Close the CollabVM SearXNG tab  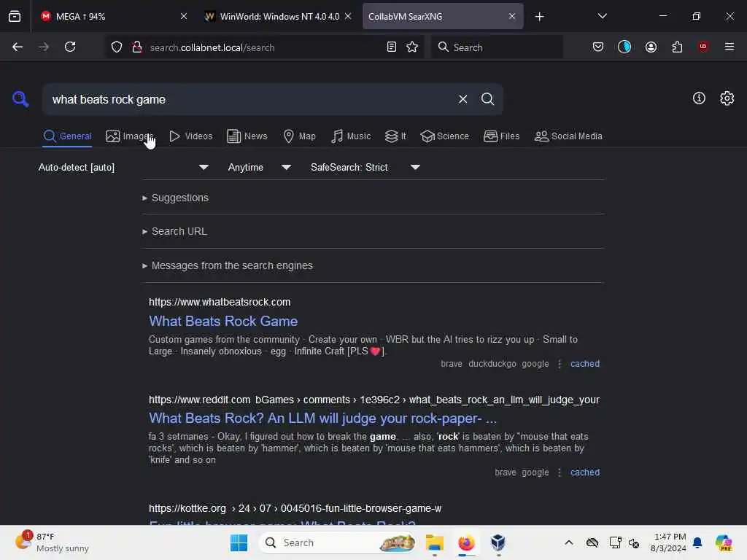click(x=511, y=16)
